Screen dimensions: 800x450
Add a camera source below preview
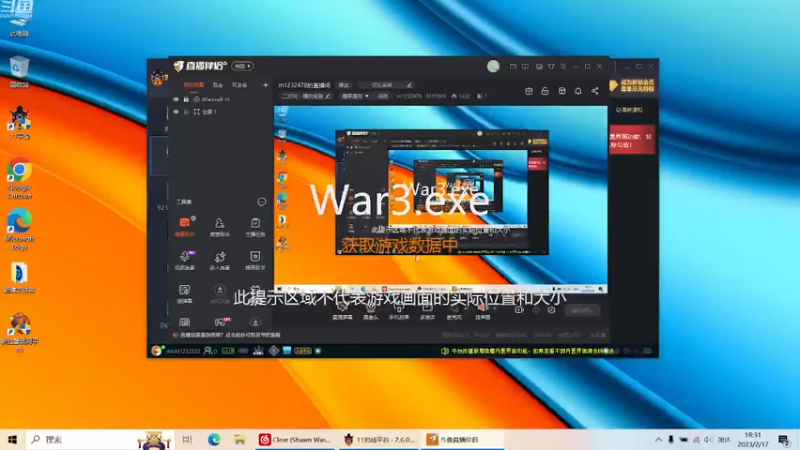(x=370, y=311)
